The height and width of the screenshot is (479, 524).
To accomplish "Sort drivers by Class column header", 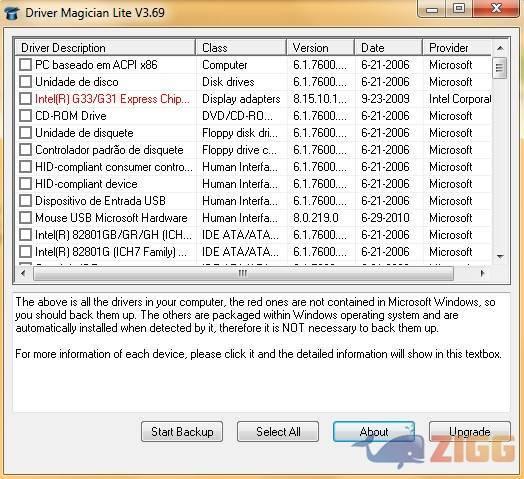I will (x=241, y=47).
